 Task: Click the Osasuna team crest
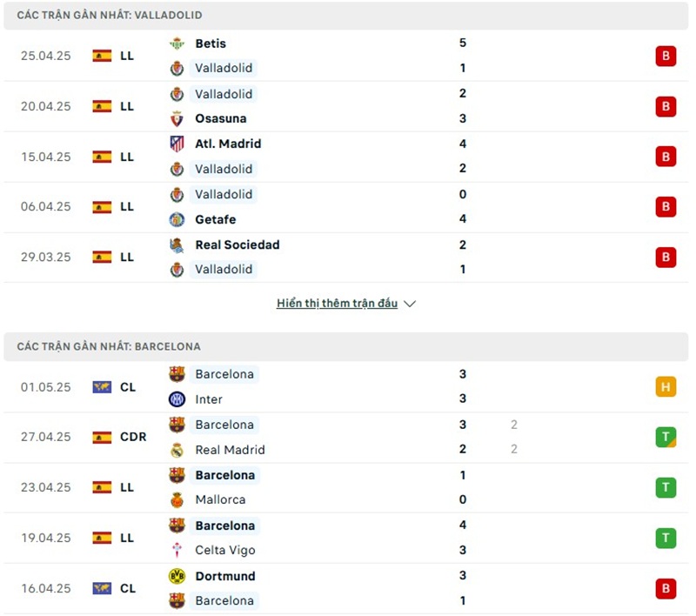pos(177,118)
